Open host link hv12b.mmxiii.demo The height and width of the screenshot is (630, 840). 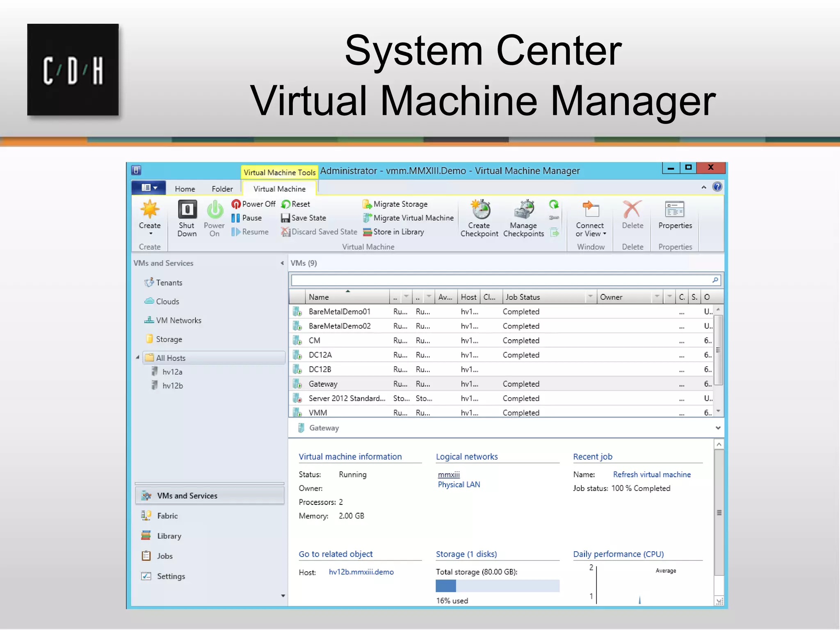tap(361, 572)
